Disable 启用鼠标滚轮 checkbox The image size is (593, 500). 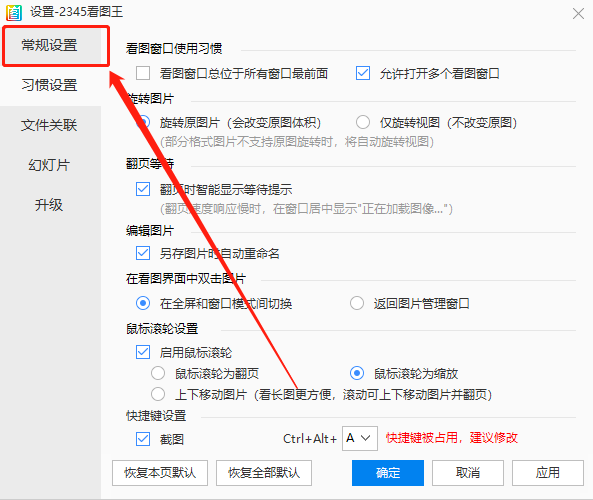coord(143,352)
